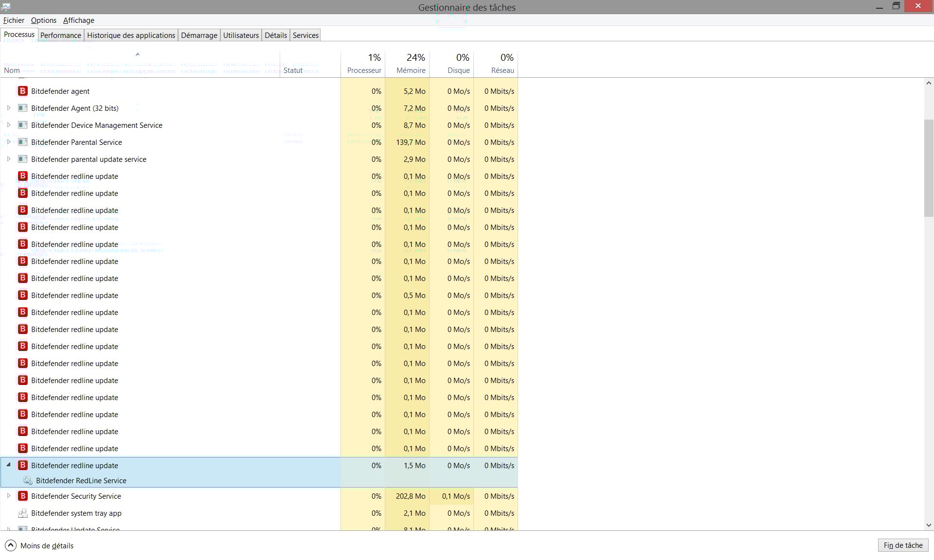Screen dimensions: 934x560
Task: Switch to the Services tab
Action: (305, 35)
